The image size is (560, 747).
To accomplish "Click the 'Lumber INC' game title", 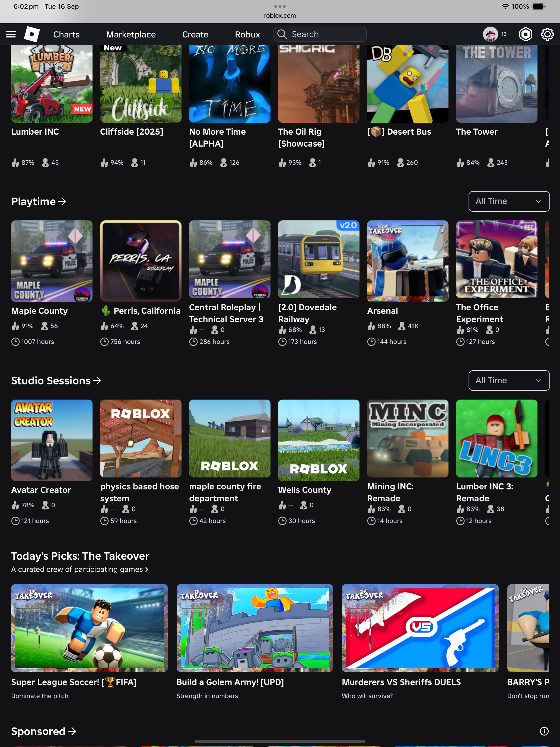I will pyautogui.click(x=35, y=132).
